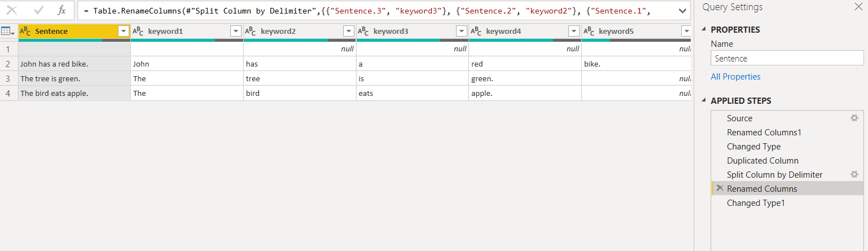Confirm the formula with the checkmark icon
The image size is (868, 251).
[x=39, y=10]
